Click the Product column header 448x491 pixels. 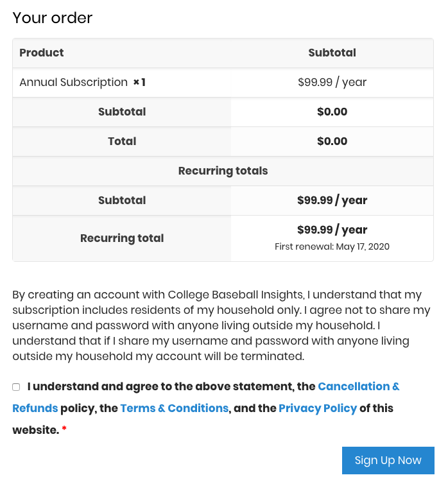point(42,53)
